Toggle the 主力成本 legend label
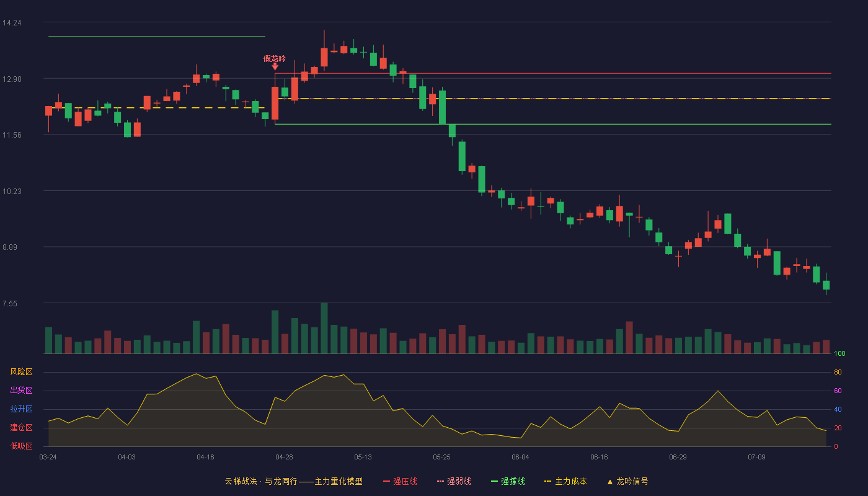This screenshot has height=496, width=868. coord(571,482)
